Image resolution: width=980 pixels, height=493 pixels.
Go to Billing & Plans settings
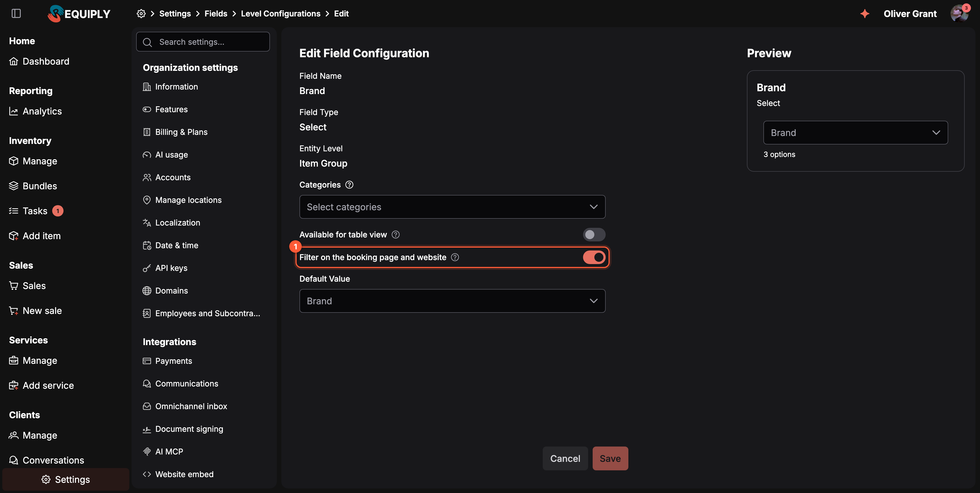click(175, 132)
